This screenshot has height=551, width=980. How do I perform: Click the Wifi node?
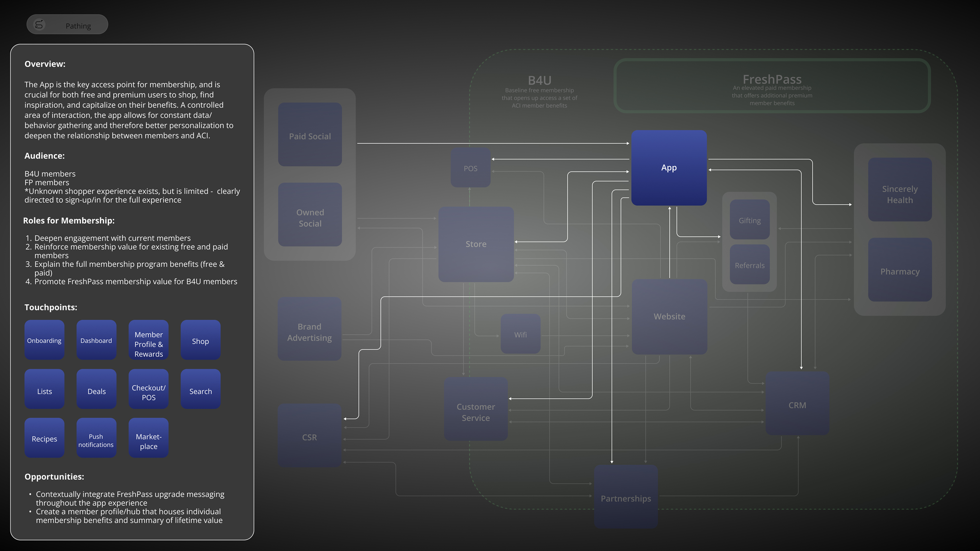coord(520,334)
